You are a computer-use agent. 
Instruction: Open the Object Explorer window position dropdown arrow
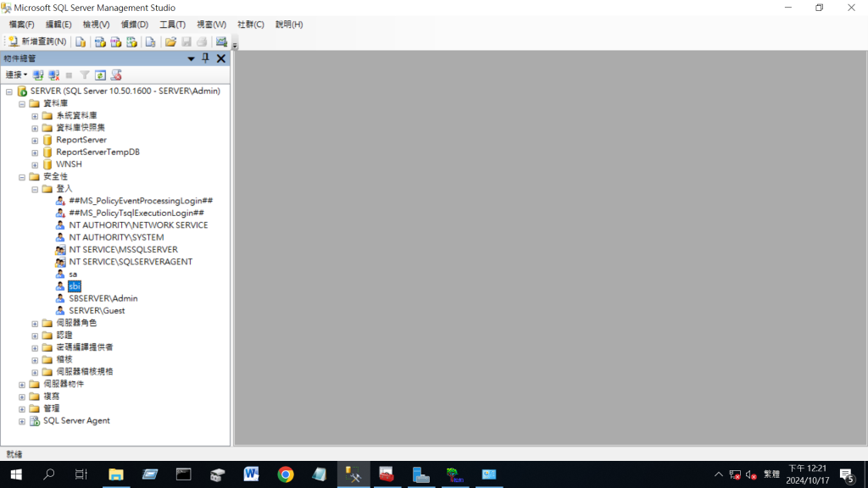tap(191, 58)
